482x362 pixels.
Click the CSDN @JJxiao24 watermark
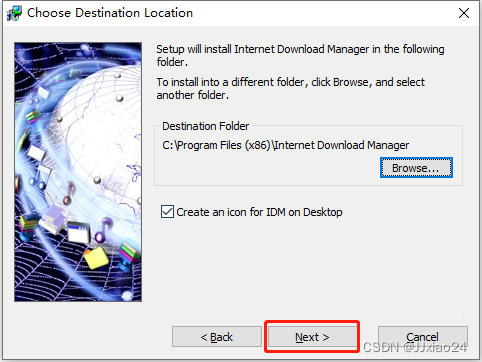[x=415, y=347]
